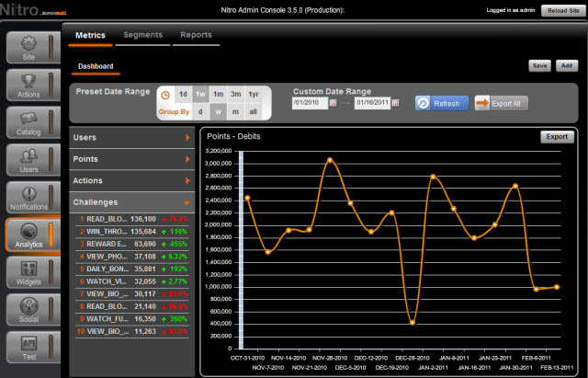Select the Widgets sidebar icon
The height and width of the screenshot is (378, 588).
click(29, 271)
